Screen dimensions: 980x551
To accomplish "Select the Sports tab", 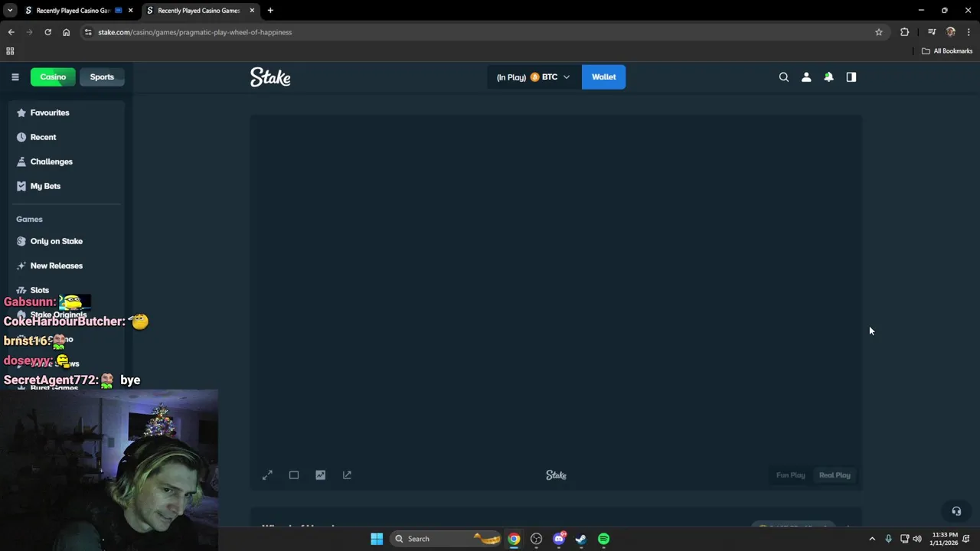I will pos(102,77).
